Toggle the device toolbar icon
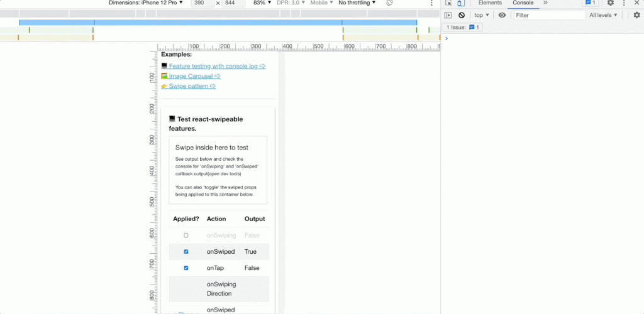644x314 pixels. pos(460,3)
